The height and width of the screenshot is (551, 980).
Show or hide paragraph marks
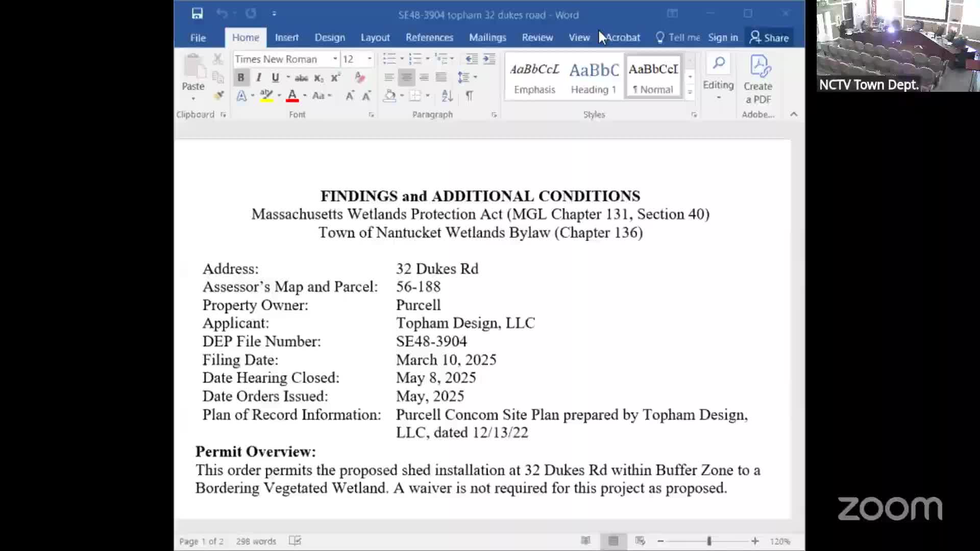tap(469, 95)
